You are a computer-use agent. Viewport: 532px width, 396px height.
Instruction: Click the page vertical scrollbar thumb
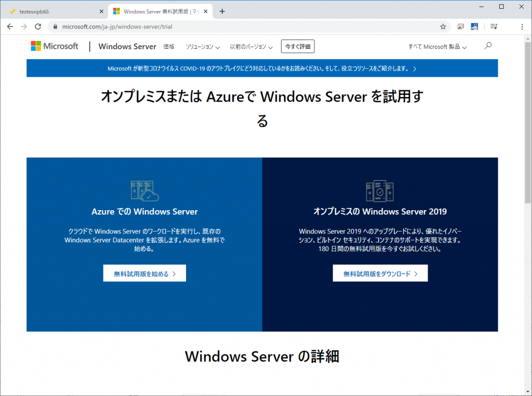point(528,122)
